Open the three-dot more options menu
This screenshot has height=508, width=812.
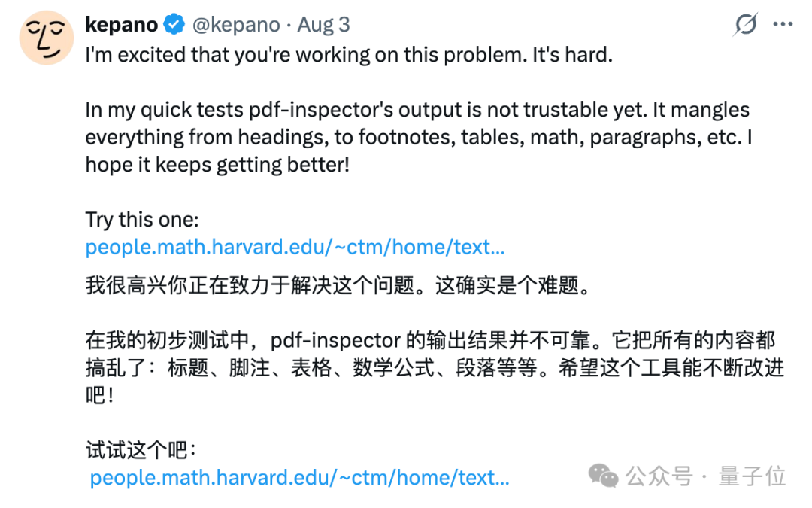(x=783, y=24)
